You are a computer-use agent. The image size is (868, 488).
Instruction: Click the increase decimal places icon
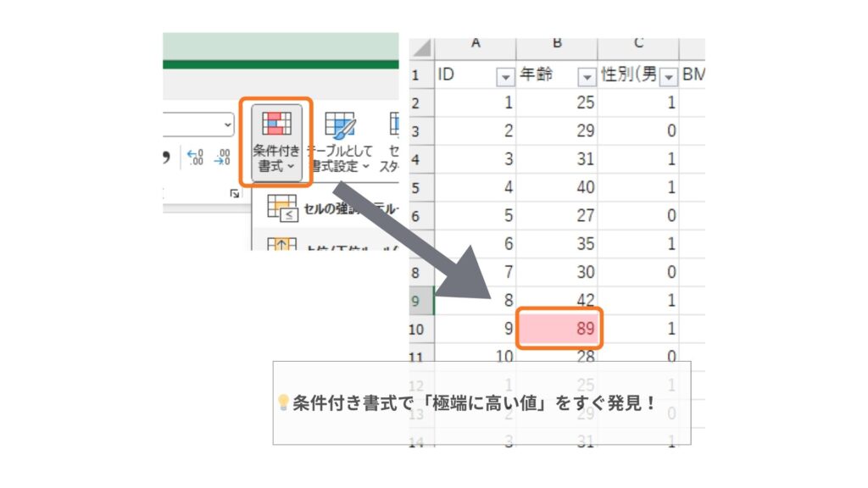tap(196, 157)
